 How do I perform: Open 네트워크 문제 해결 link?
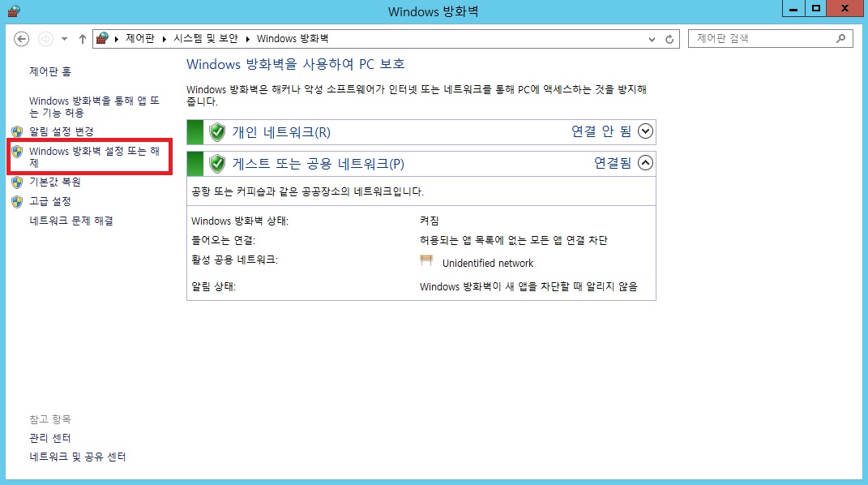(x=71, y=221)
